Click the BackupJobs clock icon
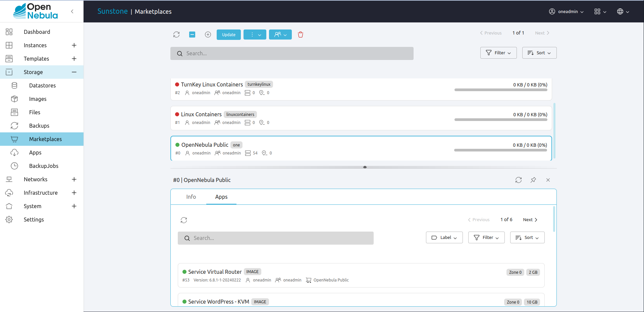Viewport: 644px width, 312px height. coord(14,166)
